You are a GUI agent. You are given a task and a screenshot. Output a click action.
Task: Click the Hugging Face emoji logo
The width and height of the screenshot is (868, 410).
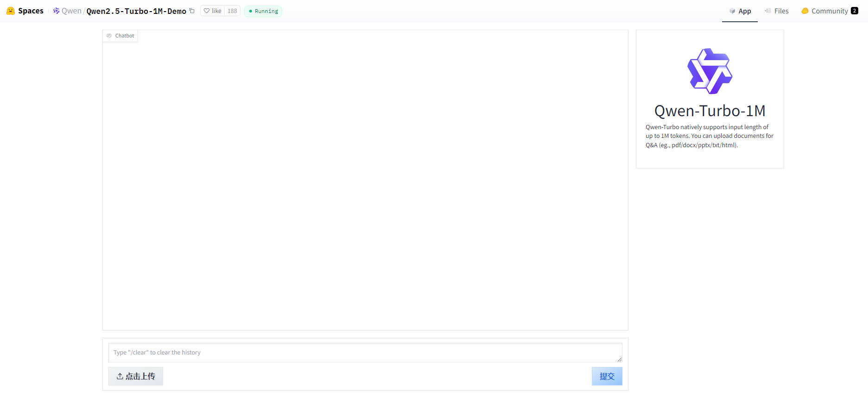(x=10, y=11)
